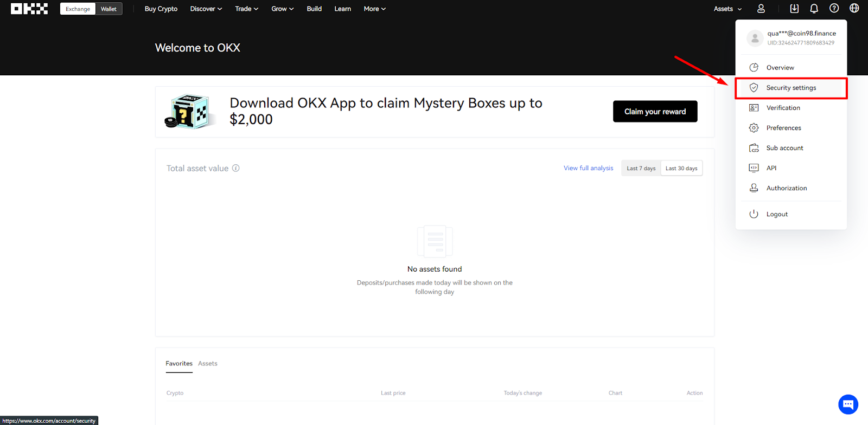Click Claim your reward button
This screenshot has width=868, height=425.
[x=655, y=111]
